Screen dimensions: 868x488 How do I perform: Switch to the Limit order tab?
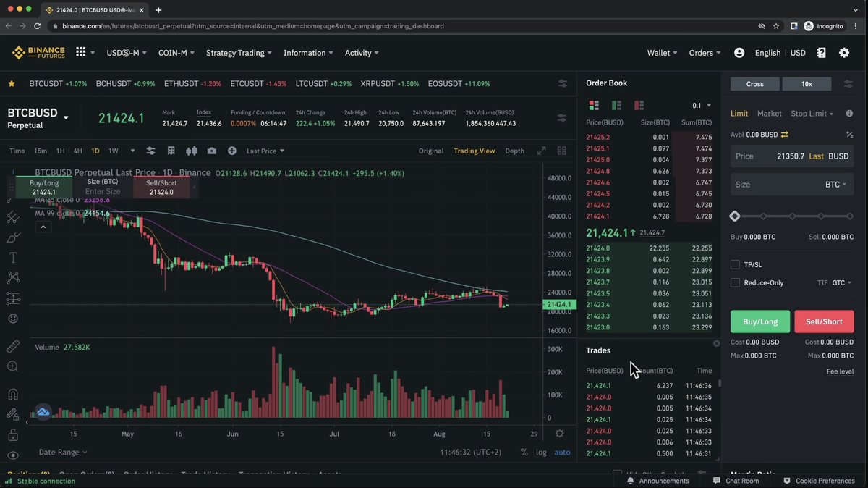[739, 114]
